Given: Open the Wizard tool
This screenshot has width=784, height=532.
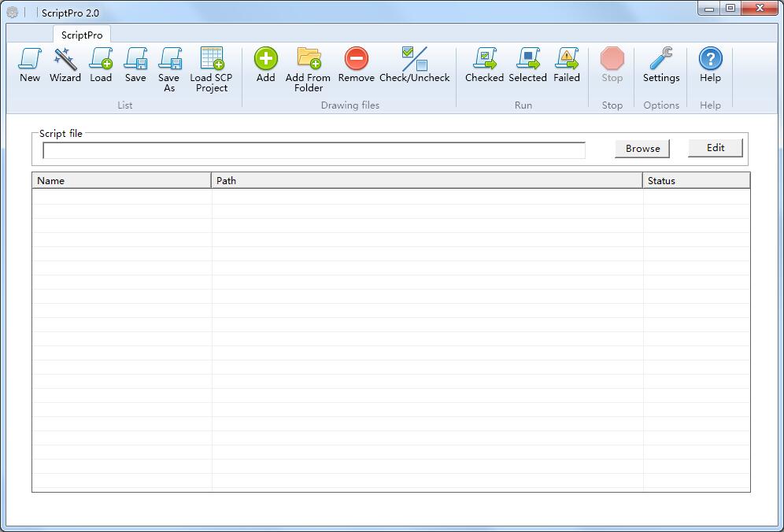Looking at the screenshot, I should [65, 65].
